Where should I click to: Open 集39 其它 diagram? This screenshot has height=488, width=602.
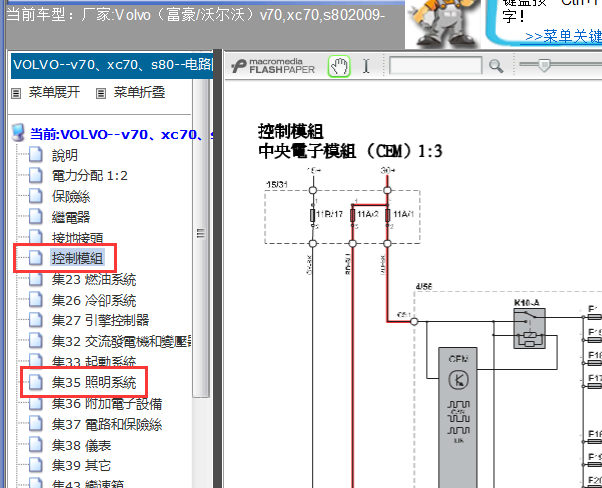point(81,465)
